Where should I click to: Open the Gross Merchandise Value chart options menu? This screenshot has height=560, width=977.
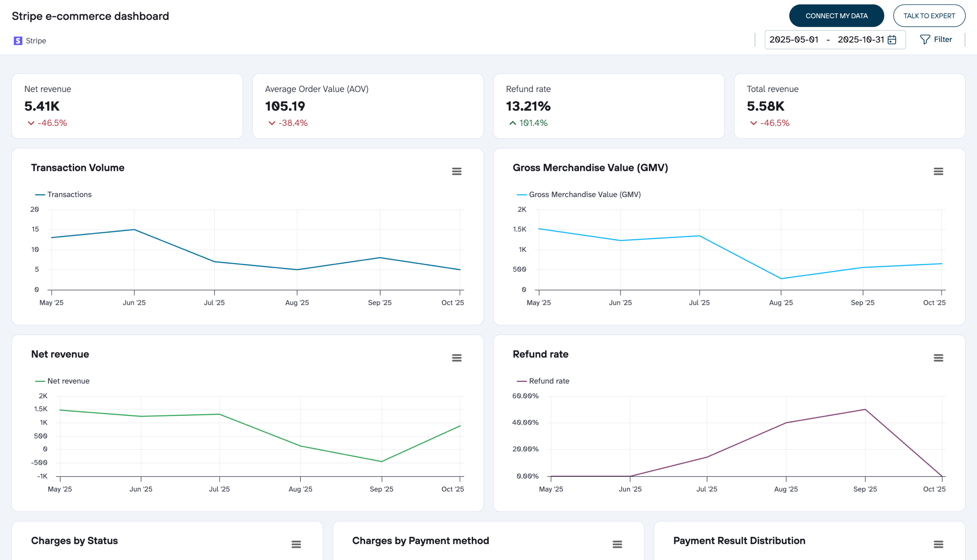938,171
